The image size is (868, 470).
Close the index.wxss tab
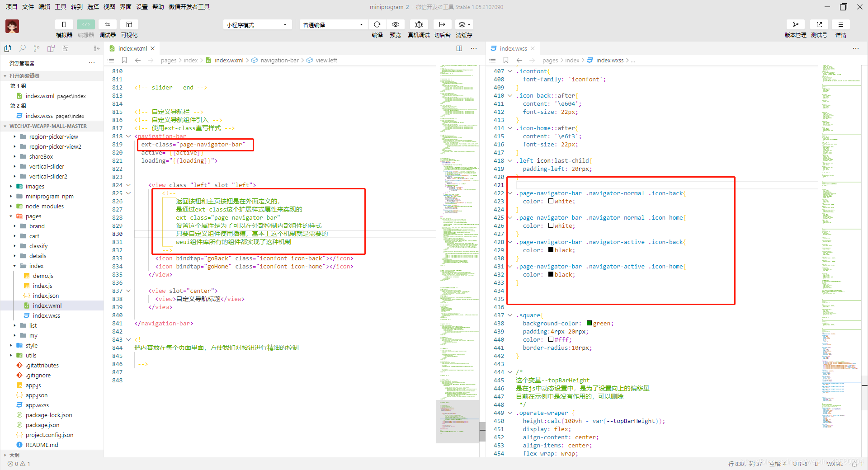click(533, 48)
